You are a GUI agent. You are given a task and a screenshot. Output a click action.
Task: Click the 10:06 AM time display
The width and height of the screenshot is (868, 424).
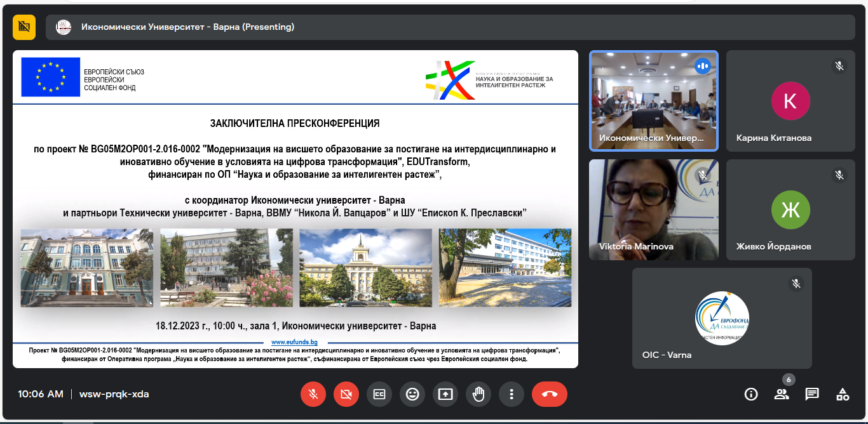click(x=41, y=394)
